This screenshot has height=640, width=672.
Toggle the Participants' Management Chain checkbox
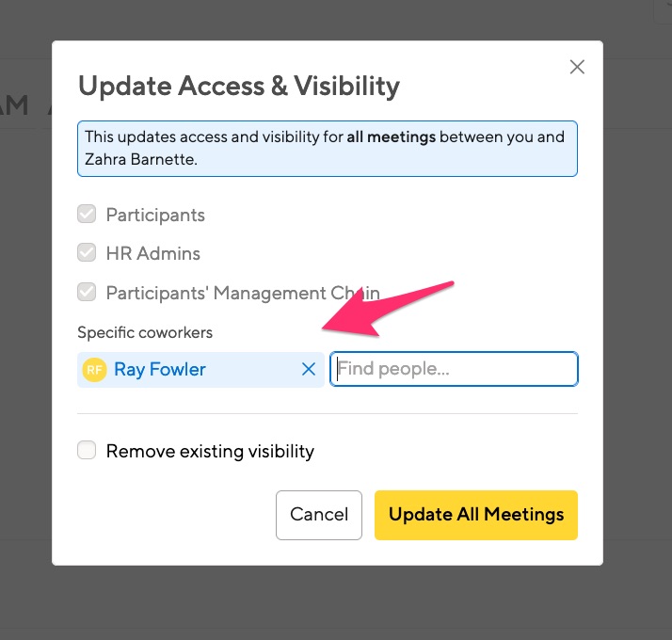pyautogui.click(x=87, y=292)
